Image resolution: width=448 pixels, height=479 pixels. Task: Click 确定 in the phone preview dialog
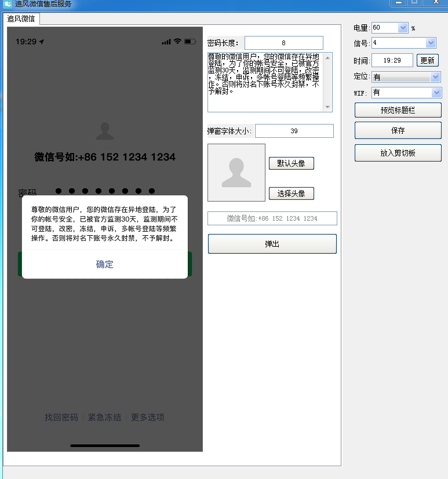tap(104, 264)
